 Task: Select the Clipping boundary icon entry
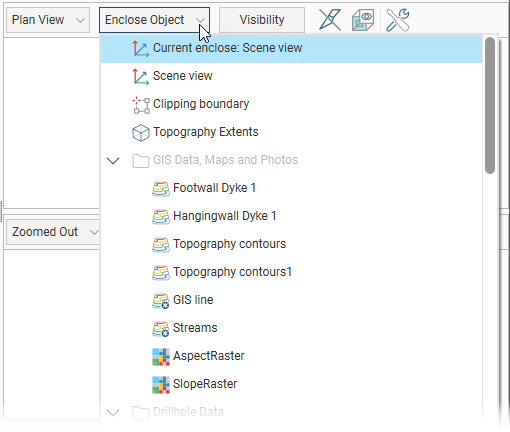pyautogui.click(x=141, y=105)
